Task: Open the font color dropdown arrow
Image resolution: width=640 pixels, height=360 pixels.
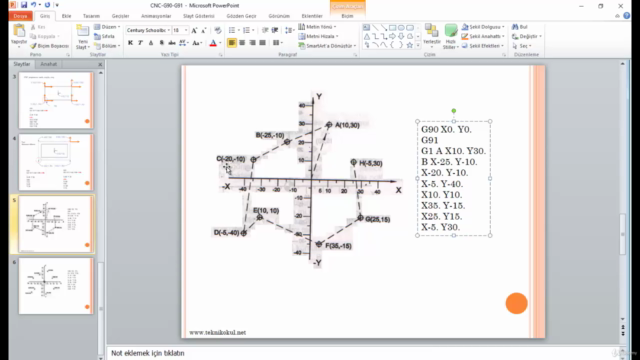Action: pos(220,43)
